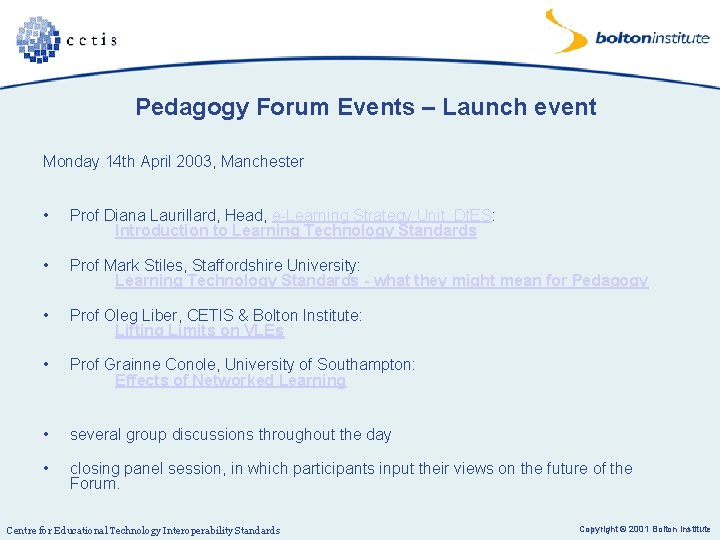
Task: Click the CETIS logo
Action: (67, 39)
